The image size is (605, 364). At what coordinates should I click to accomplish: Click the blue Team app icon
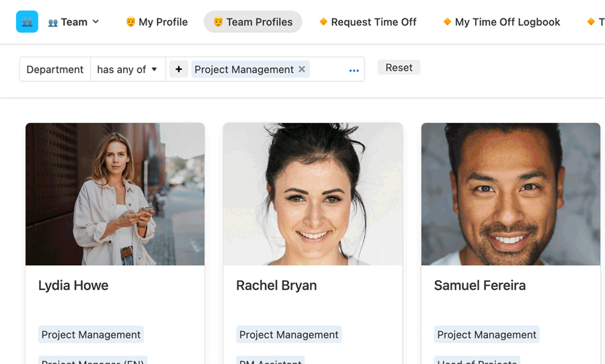[x=27, y=22]
